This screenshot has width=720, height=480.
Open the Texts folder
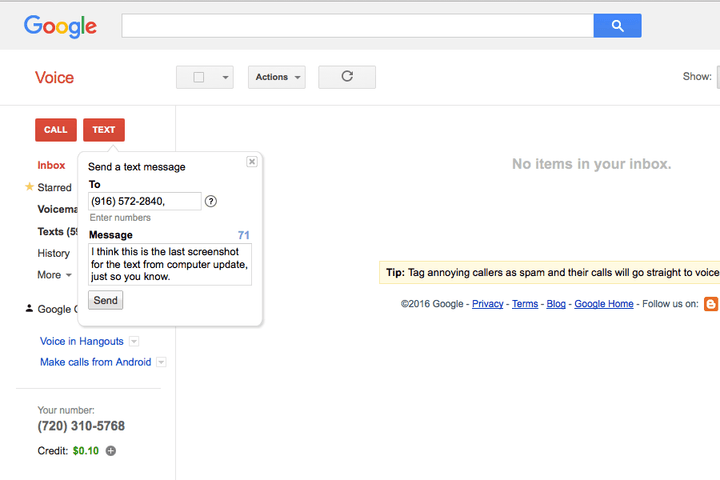tap(57, 232)
